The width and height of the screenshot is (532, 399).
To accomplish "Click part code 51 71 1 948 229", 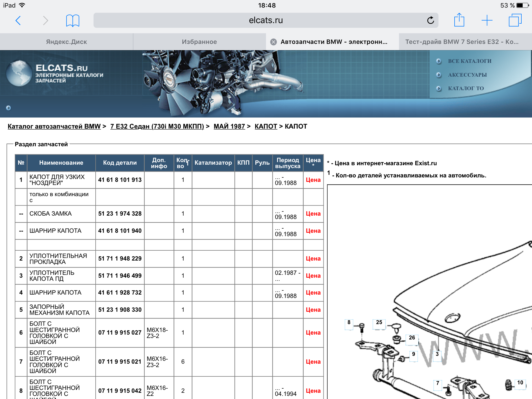I will pyautogui.click(x=120, y=258).
